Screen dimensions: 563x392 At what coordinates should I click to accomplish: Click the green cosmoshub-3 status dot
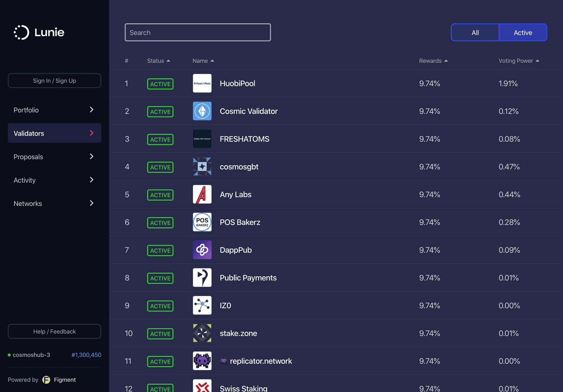[x=9, y=355]
